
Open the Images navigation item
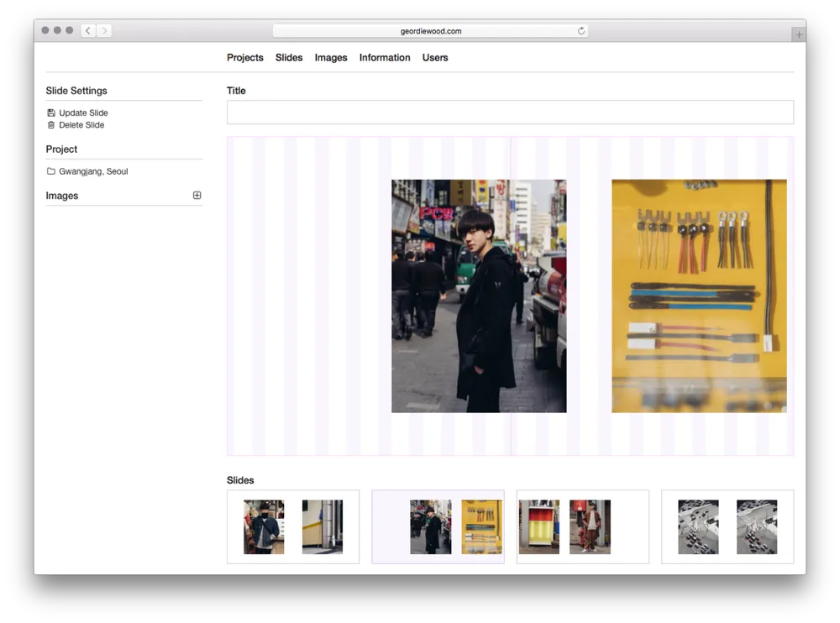click(x=330, y=57)
